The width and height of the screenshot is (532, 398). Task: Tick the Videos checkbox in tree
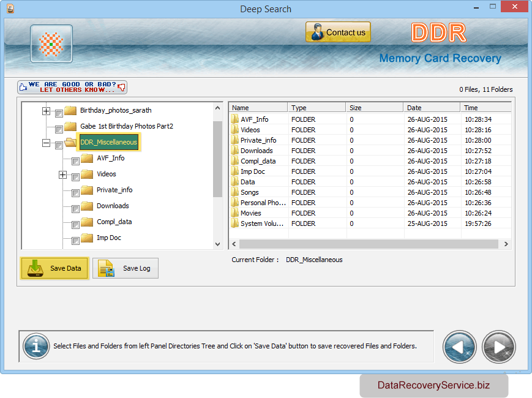click(x=75, y=177)
